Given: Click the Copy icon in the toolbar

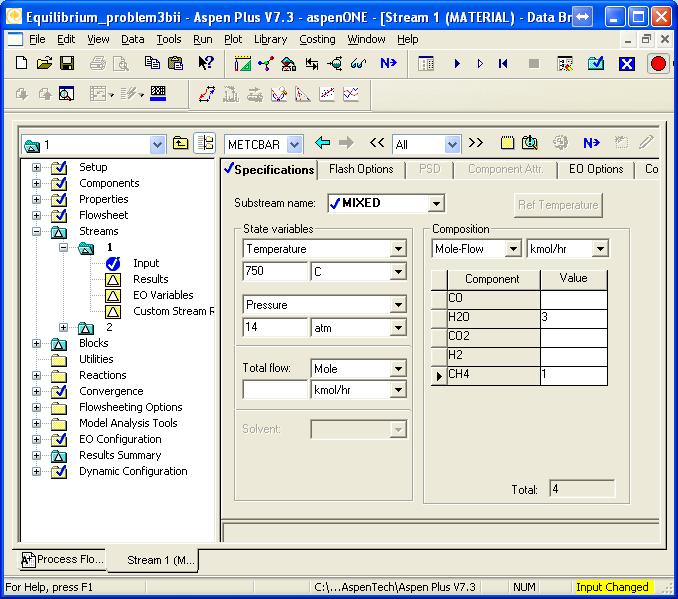Looking at the screenshot, I should [152, 63].
